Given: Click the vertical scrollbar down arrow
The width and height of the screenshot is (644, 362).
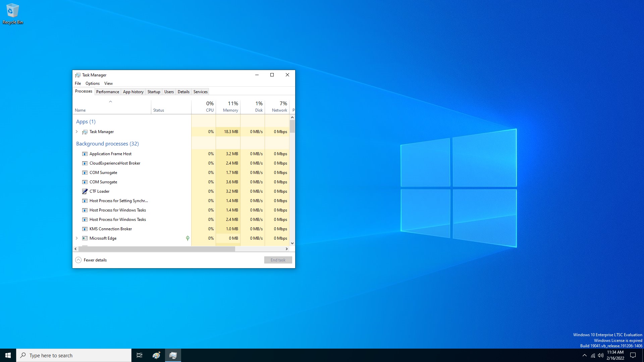Looking at the screenshot, I should pos(292,243).
